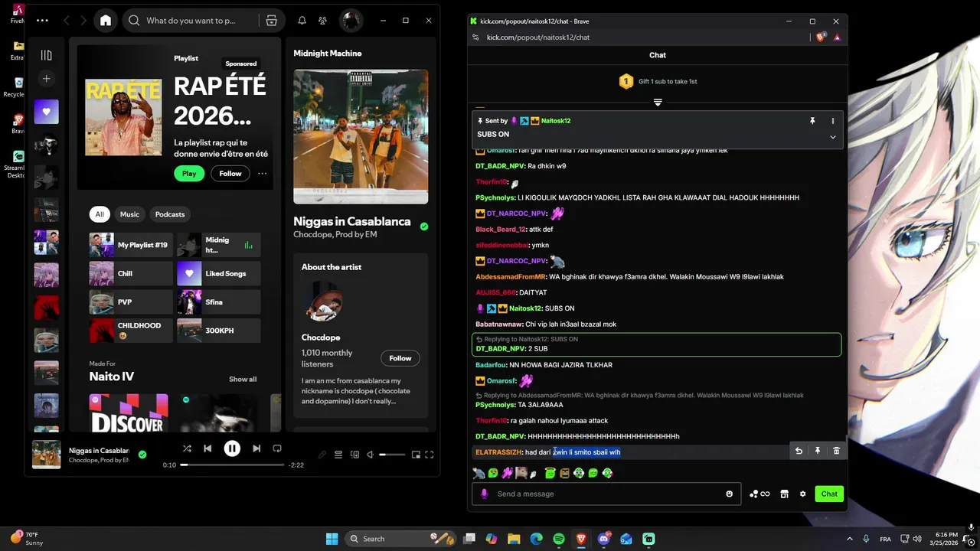
Task: Pin ELATRASSIZH's message
Action: tap(817, 451)
